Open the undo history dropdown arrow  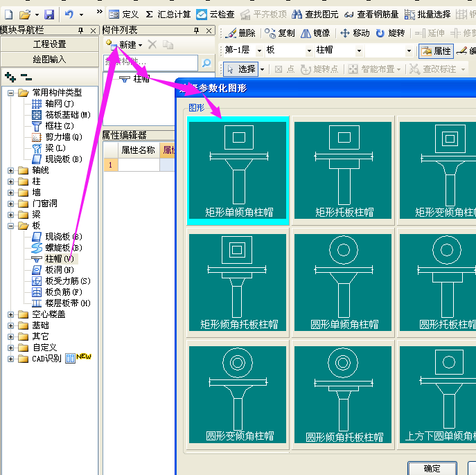pyautogui.click(x=81, y=15)
